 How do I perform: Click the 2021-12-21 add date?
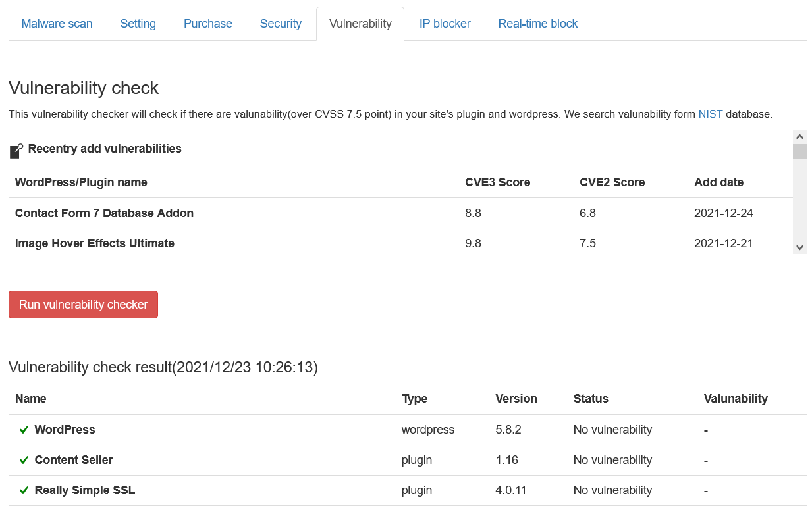[x=724, y=243]
